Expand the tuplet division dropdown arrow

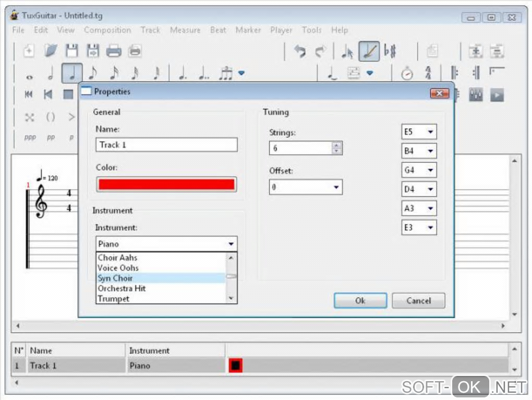coord(241,73)
